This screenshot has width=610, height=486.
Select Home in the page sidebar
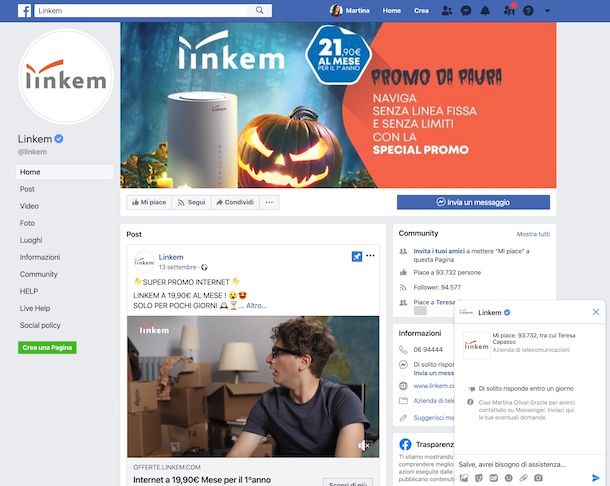(x=65, y=172)
